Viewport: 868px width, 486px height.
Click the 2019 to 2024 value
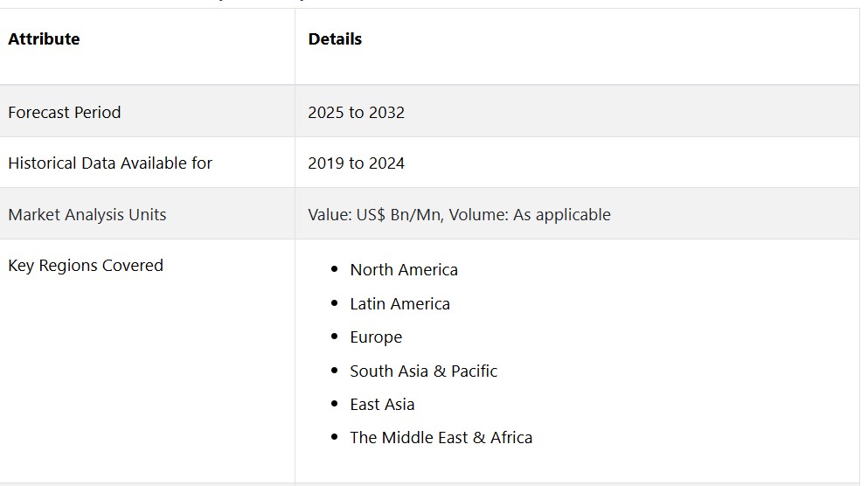(x=356, y=163)
